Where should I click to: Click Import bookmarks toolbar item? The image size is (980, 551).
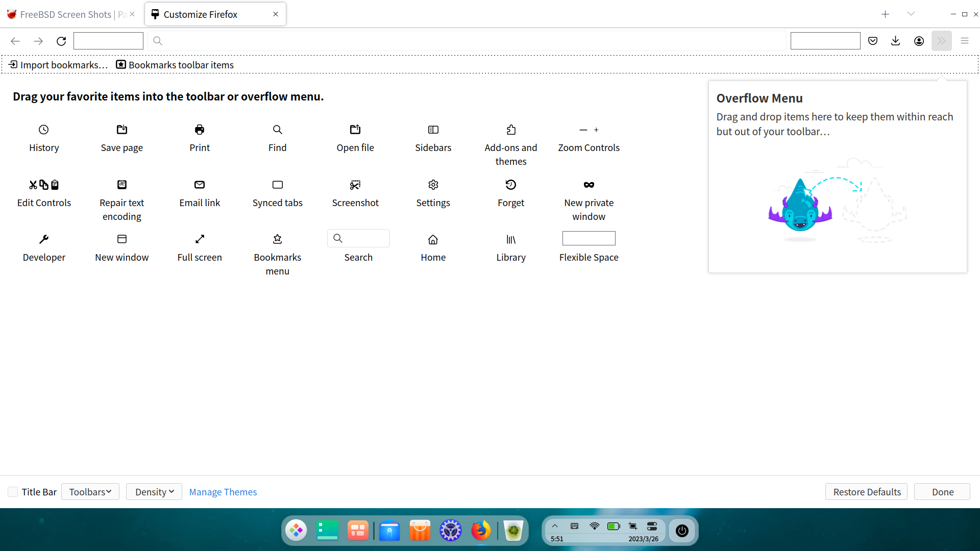(x=58, y=65)
